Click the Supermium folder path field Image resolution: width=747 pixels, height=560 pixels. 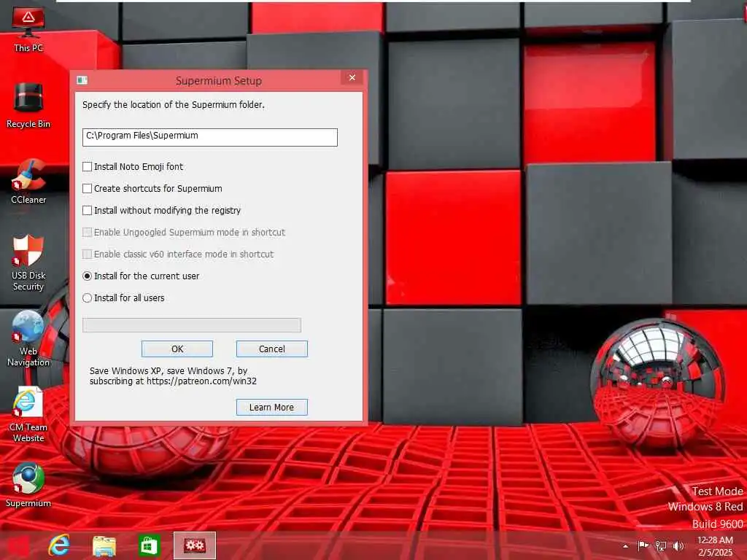coord(209,137)
